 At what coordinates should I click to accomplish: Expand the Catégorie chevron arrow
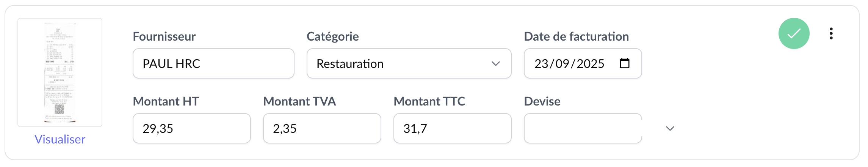[x=495, y=63]
